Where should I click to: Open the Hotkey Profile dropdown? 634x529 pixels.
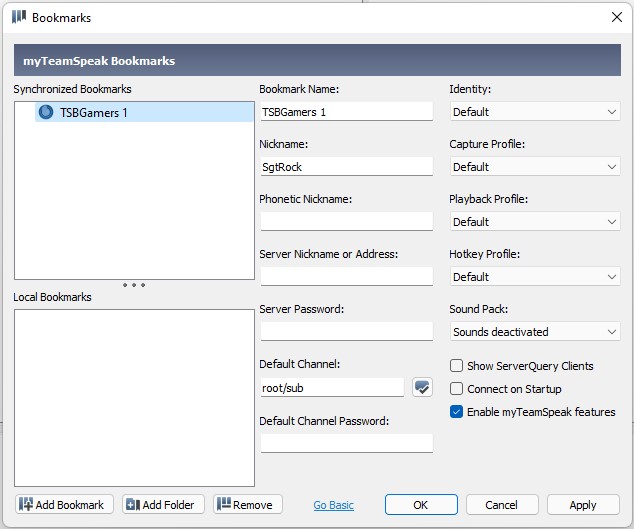coord(535,277)
